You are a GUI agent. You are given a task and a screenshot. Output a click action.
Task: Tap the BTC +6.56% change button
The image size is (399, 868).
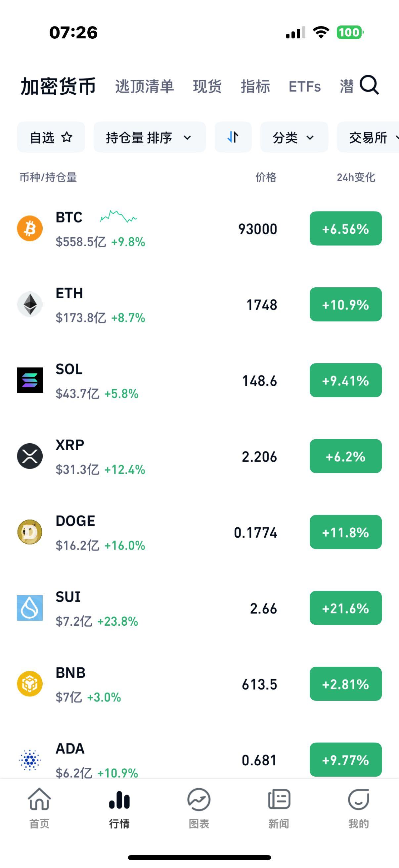345,228
